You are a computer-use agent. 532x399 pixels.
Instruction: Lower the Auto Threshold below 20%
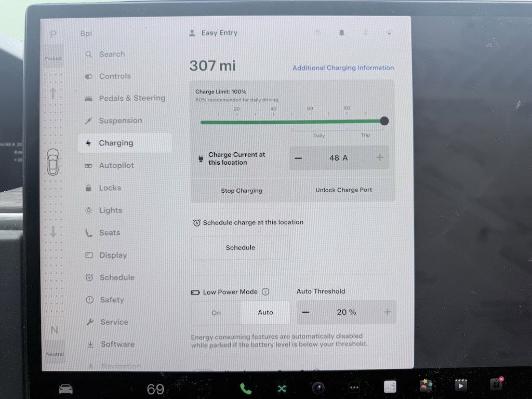pos(306,312)
